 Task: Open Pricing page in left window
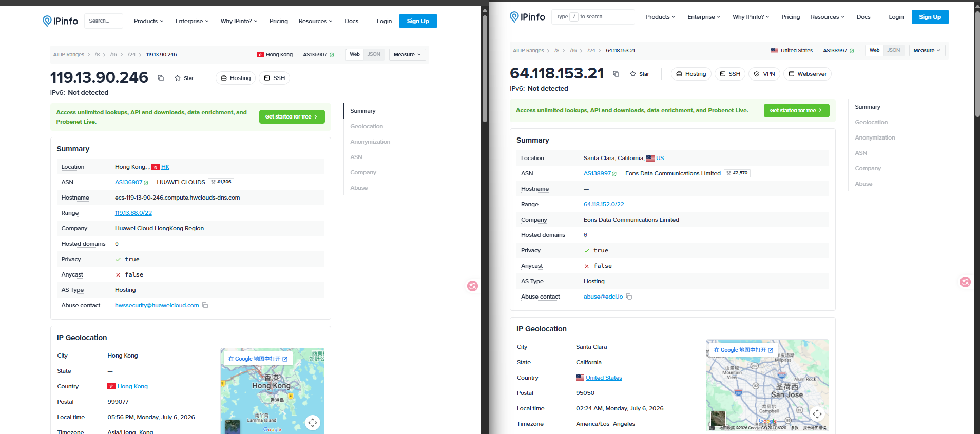click(x=279, y=21)
